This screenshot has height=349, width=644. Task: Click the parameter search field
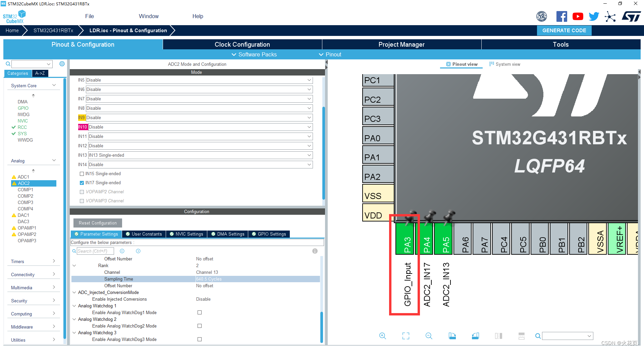pos(96,251)
